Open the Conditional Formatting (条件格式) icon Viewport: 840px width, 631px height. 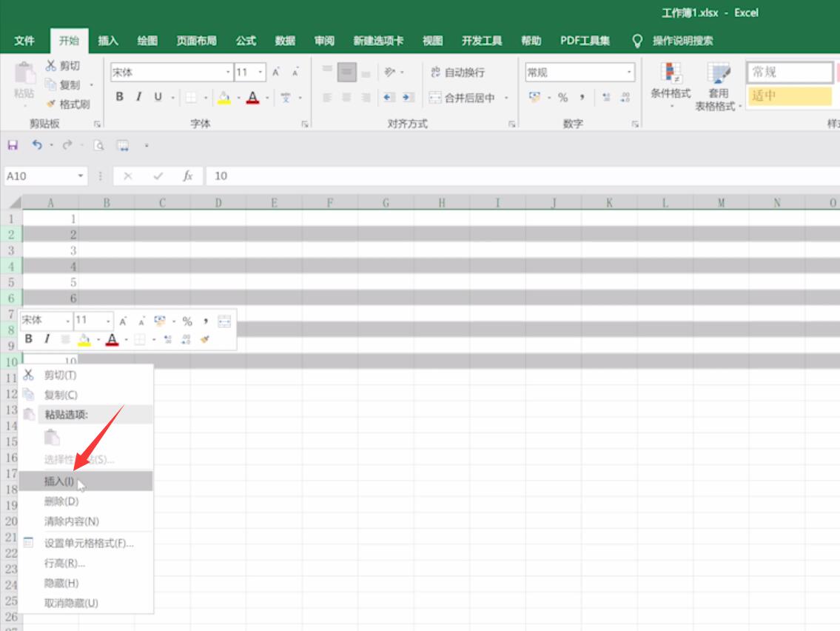671,73
